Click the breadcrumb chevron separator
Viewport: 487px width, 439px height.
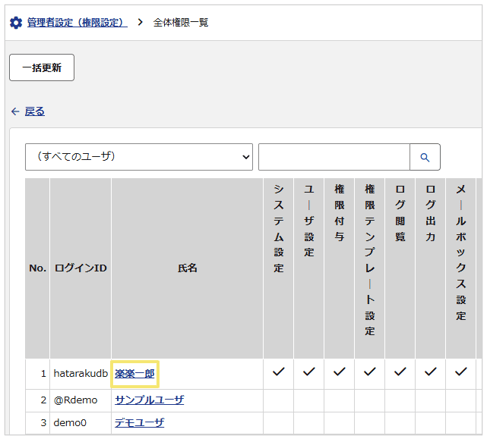(140, 22)
